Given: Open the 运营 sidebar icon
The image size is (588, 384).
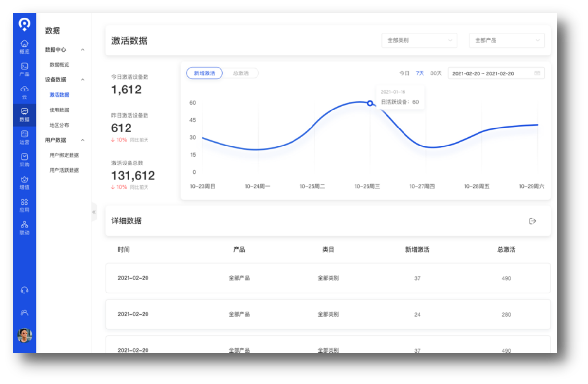Looking at the screenshot, I should click(x=24, y=137).
